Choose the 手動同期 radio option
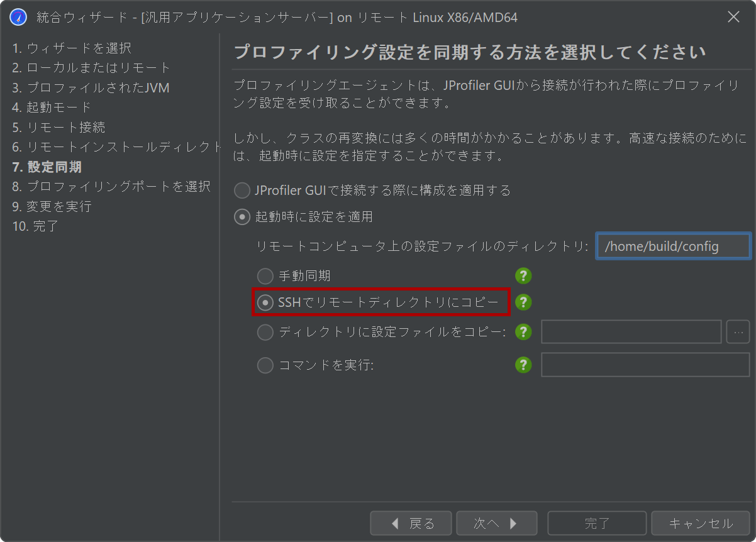756x542 pixels. click(x=265, y=275)
